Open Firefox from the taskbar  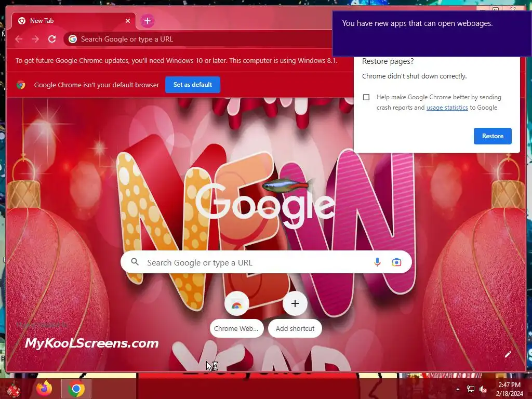tap(45, 389)
